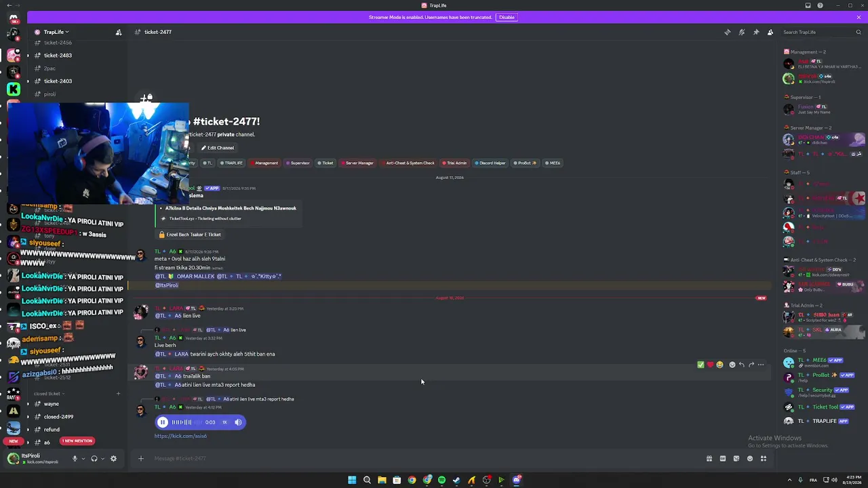
Task: Open the input device dropdown beside microphone
Action: (x=83, y=459)
